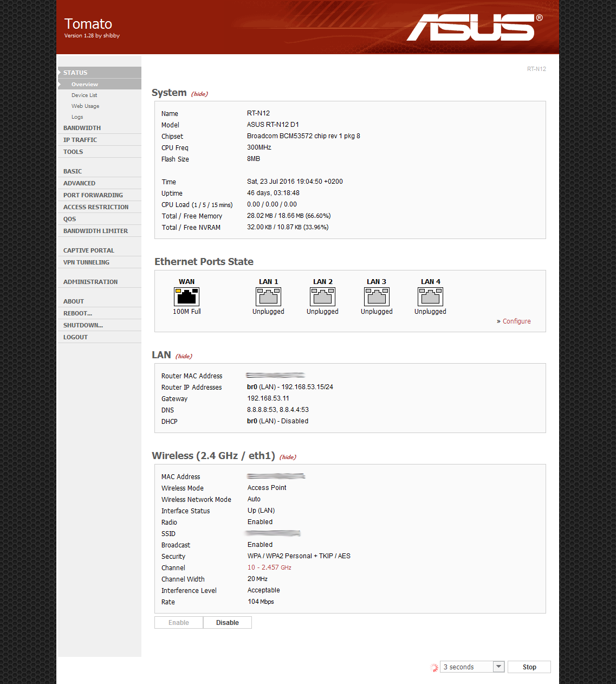Viewport: 616px width, 684px height.
Task: Click the DNS servers value
Action: click(278, 410)
